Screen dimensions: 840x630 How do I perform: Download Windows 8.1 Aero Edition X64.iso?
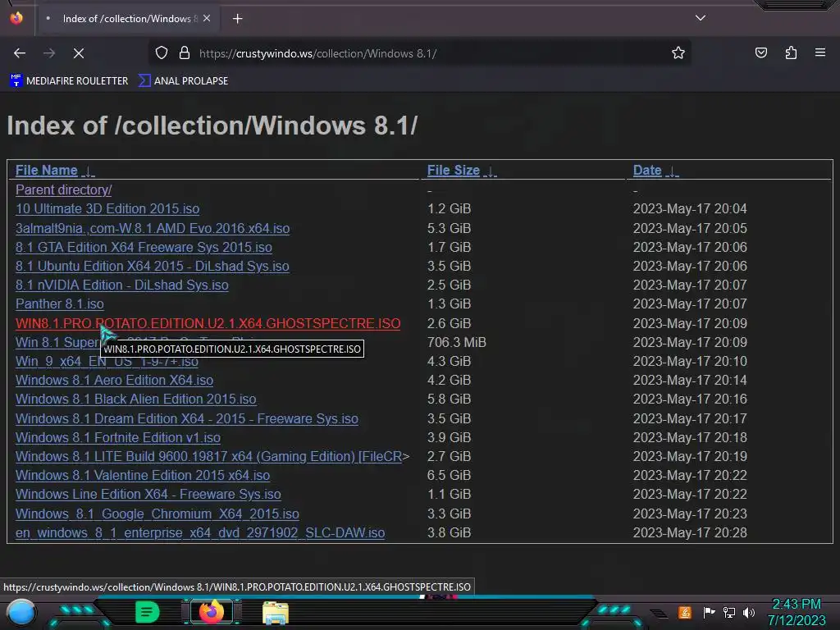(114, 381)
